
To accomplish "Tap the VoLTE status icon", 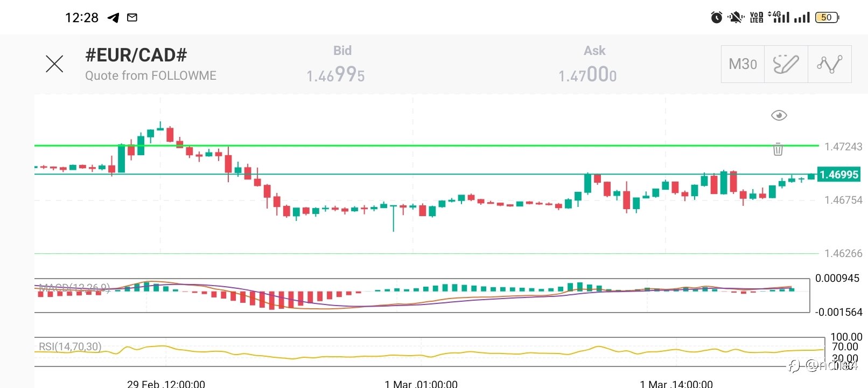I will click(757, 18).
